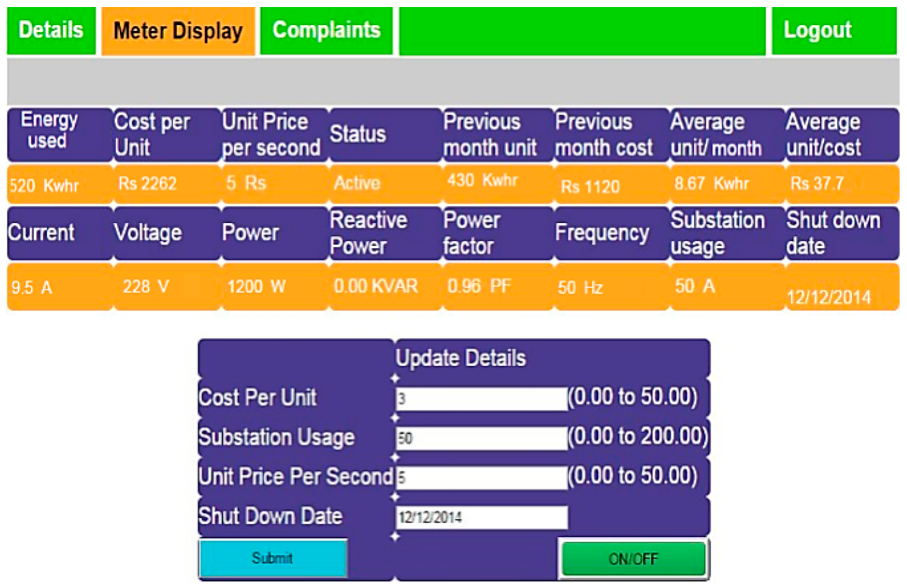
Task: Click the Shut Down Date input field
Action: pos(481,517)
